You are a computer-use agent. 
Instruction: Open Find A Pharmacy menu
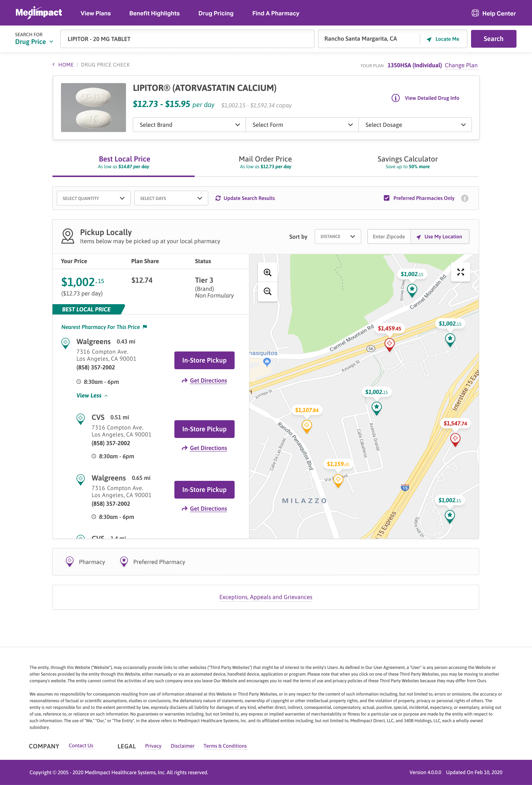(275, 13)
